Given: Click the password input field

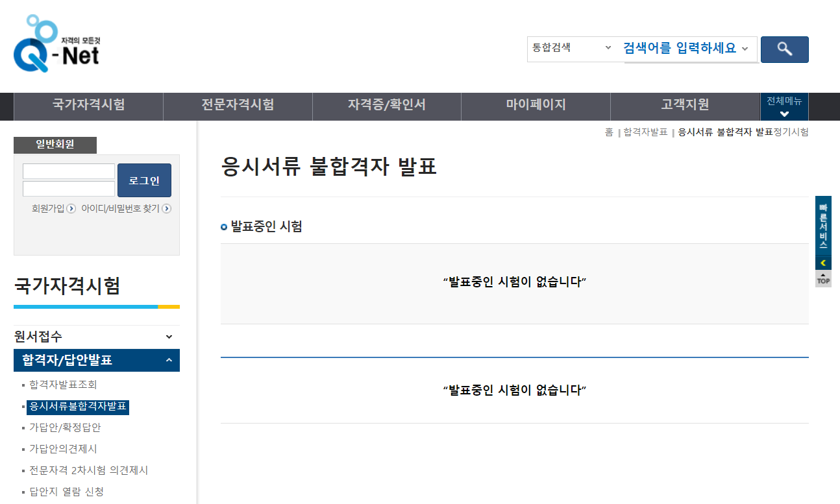Looking at the screenshot, I should click(68, 188).
